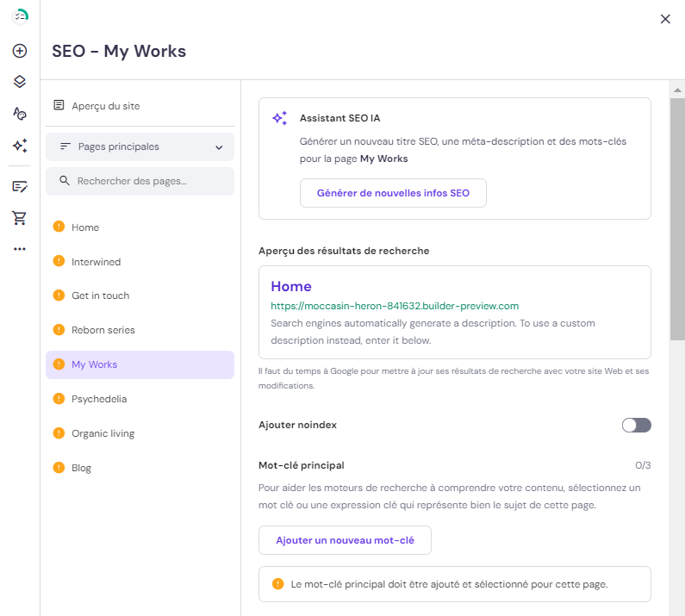The image size is (685, 616).
Task: Click the add element plus icon
Action: tap(20, 51)
